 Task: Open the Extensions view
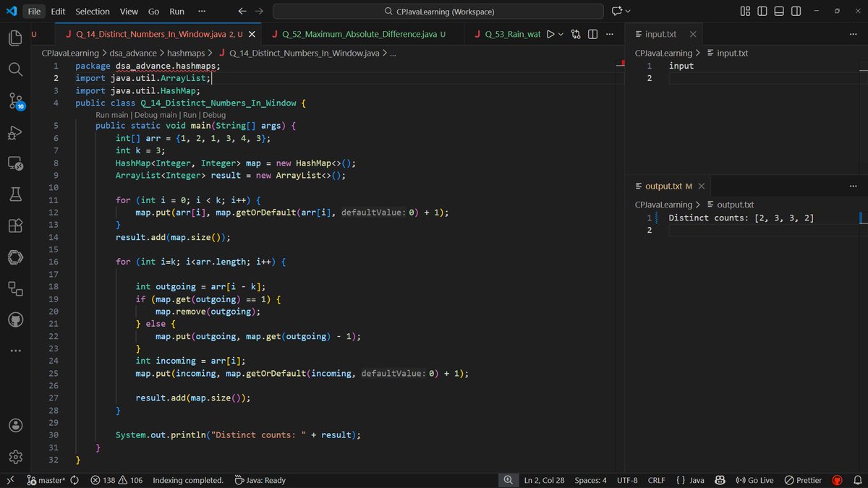point(16,226)
